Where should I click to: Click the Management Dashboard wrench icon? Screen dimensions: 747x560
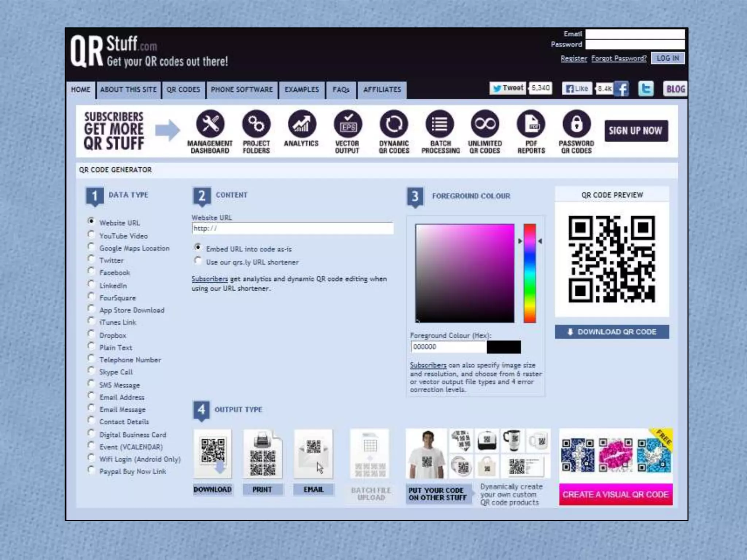coord(210,124)
